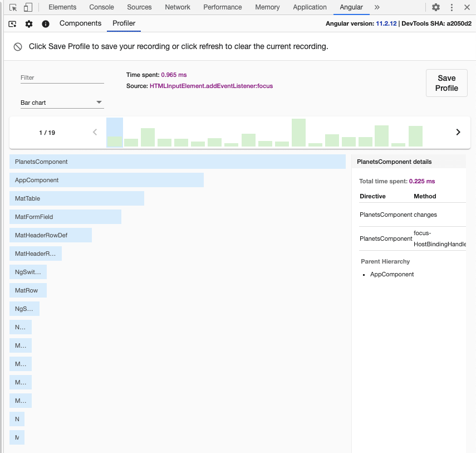Image resolution: width=476 pixels, height=453 pixels.
Task: Click the MatRow bar
Action: [x=28, y=290]
